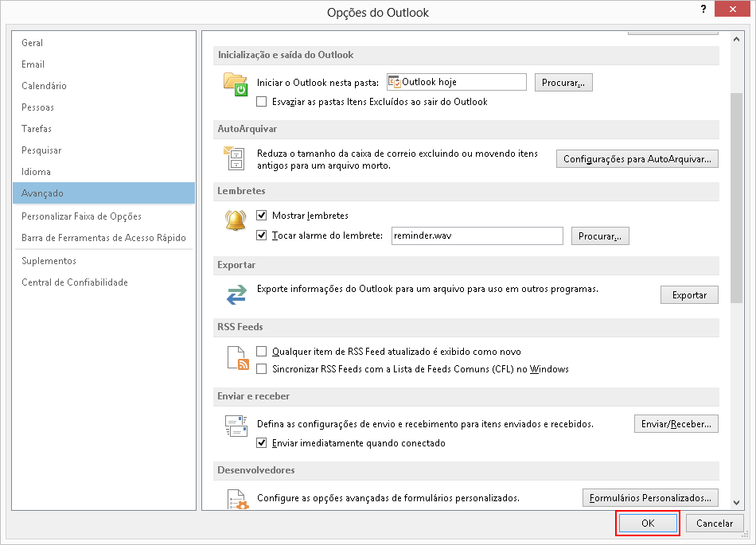
Task: Click the reminder.wav sound file field
Action: [477, 236]
